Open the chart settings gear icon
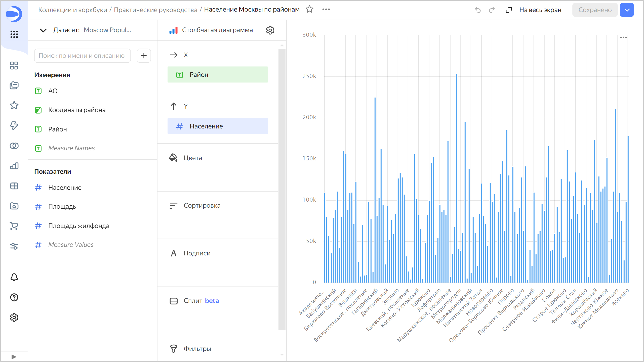This screenshot has width=644, height=362. [x=270, y=30]
